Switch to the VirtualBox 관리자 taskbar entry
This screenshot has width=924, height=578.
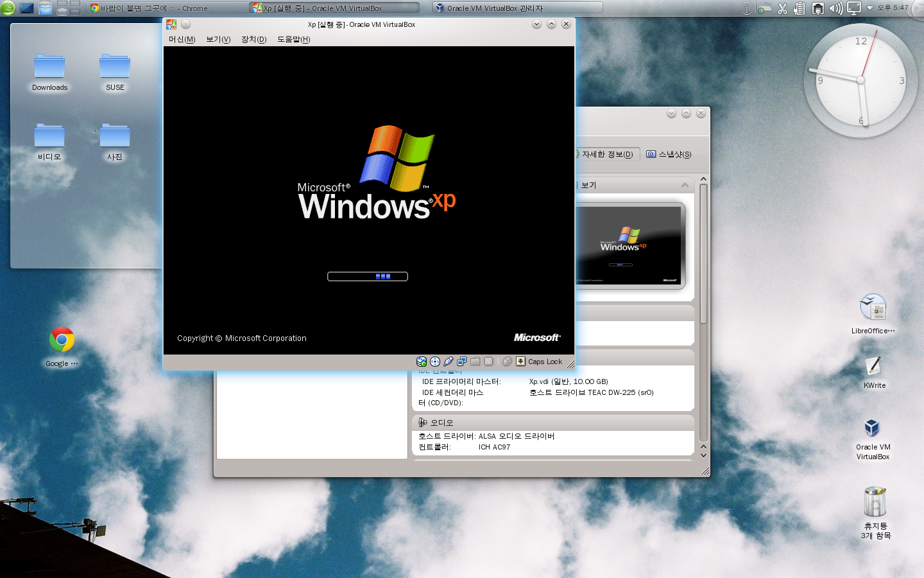point(517,8)
